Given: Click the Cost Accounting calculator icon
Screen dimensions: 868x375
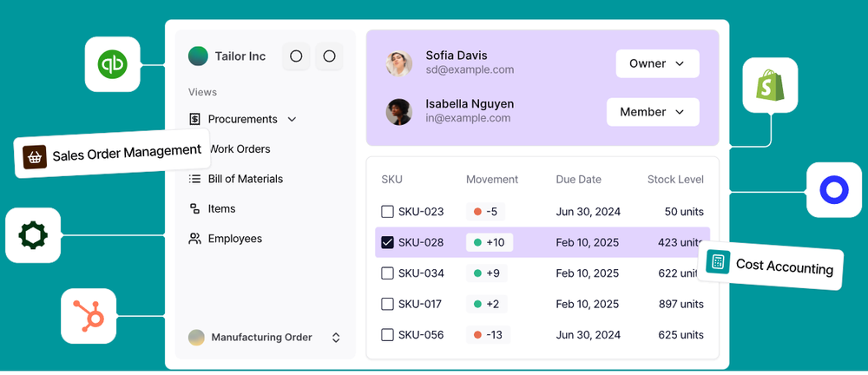Looking at the screenshot, I should pos(718,261).
